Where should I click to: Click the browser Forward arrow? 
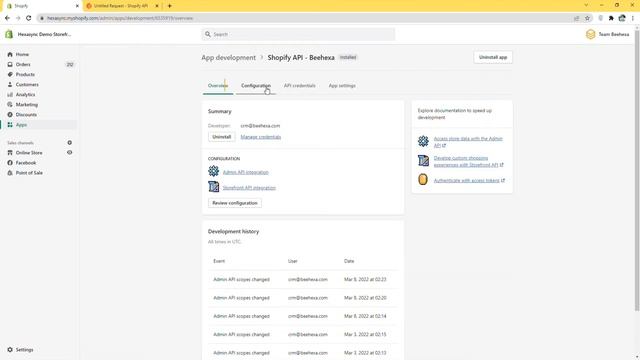(18, 18)
